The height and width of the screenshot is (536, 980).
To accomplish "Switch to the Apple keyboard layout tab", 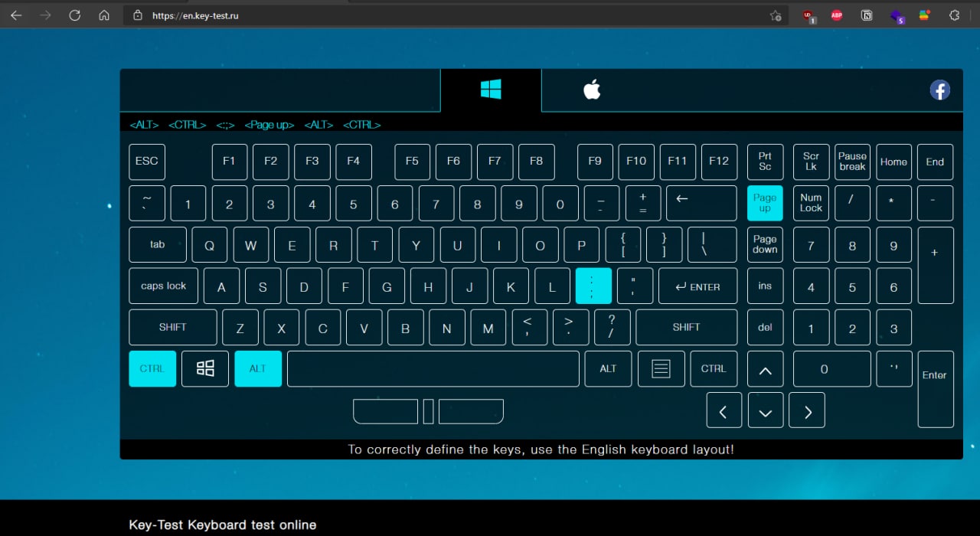I will [592, 90].
